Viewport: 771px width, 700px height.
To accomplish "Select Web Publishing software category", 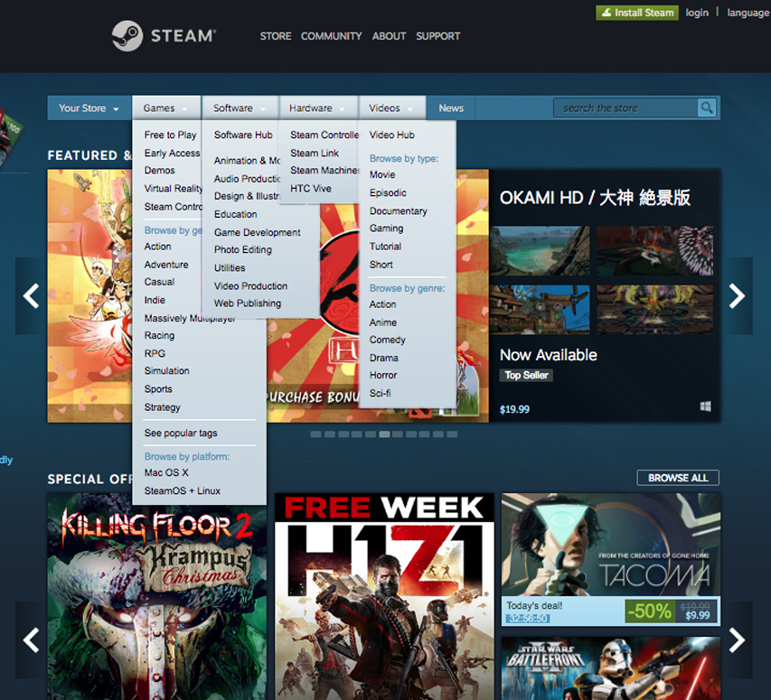I will [x=248, y=303].
